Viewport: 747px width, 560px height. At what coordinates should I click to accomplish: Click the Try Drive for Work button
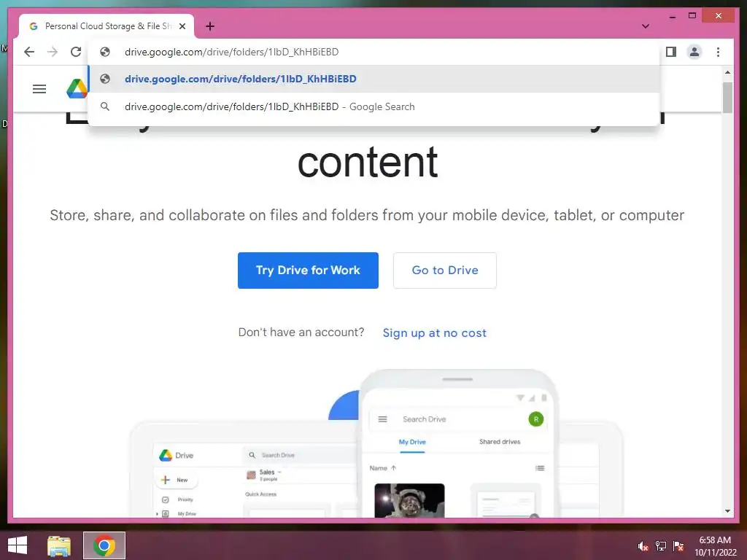tap(309, 271)
